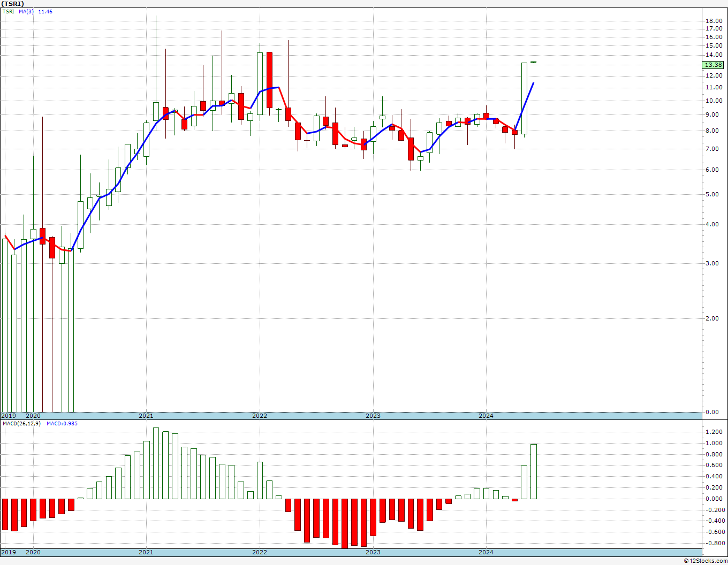Viewport: 728px width, 565px height.
Task: Select the 0.200 MACD axis label
Action: coord(715,487)
